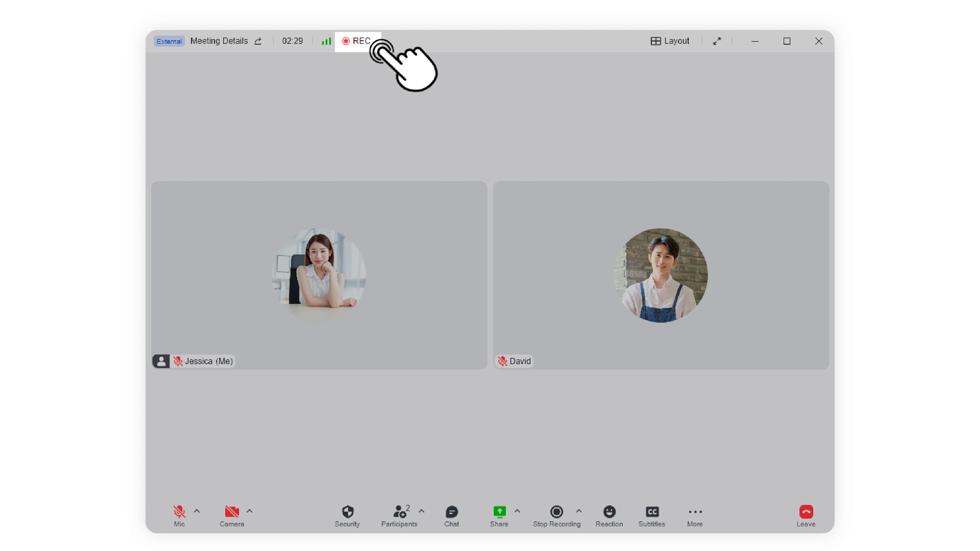Image resolution: width=980 pixels, height=551 pixels.
Task: Click the REC recording indicator
Action: point(356,41)
